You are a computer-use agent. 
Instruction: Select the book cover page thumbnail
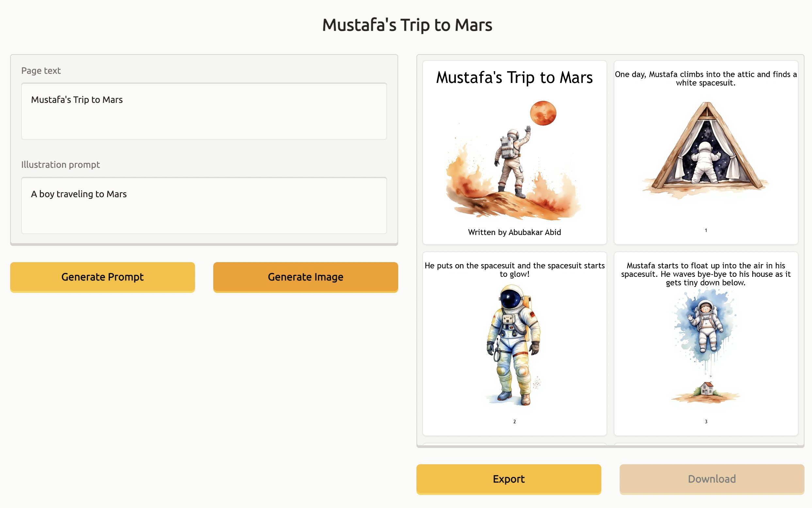[514, 152]
